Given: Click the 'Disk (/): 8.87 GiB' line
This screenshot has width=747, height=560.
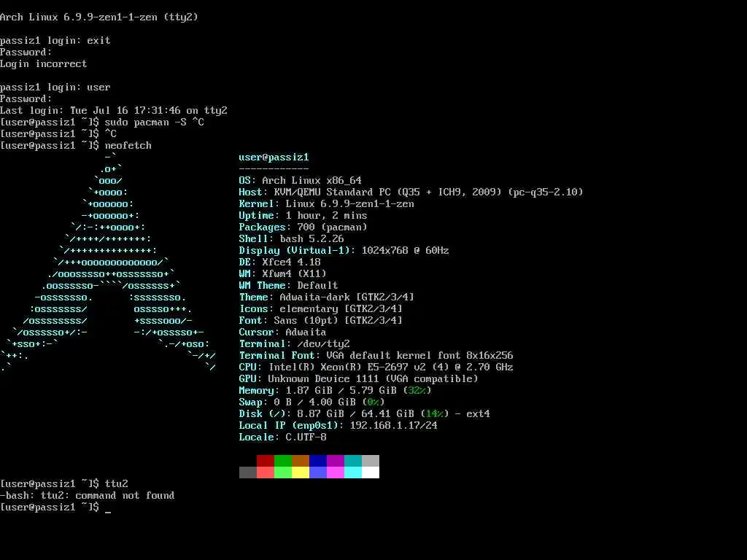Looking at the screenshot, I should click(x=365, y=414).
